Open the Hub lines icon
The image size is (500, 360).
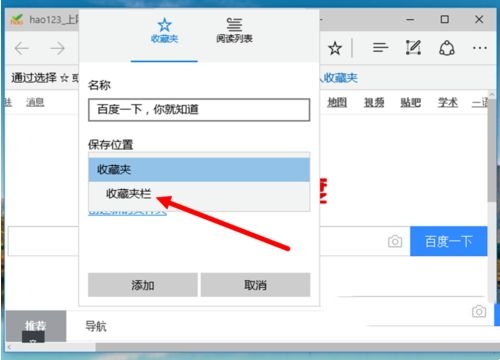click(380, 48)
